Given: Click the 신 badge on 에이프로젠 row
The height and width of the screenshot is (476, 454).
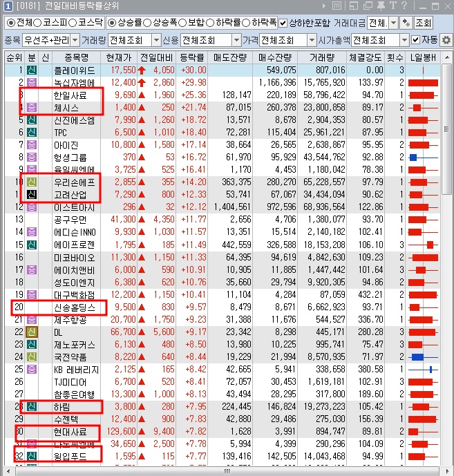Looking at the screenshot, I should click(32, 245).
